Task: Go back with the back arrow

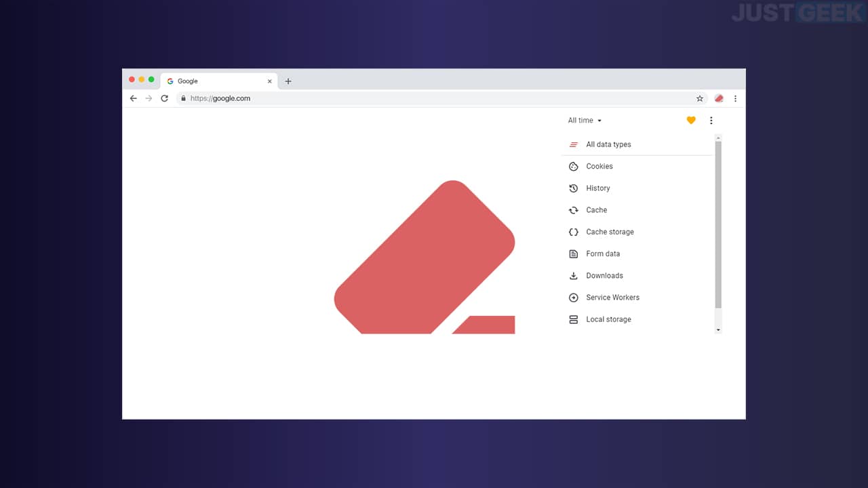Action: point(133,98)
